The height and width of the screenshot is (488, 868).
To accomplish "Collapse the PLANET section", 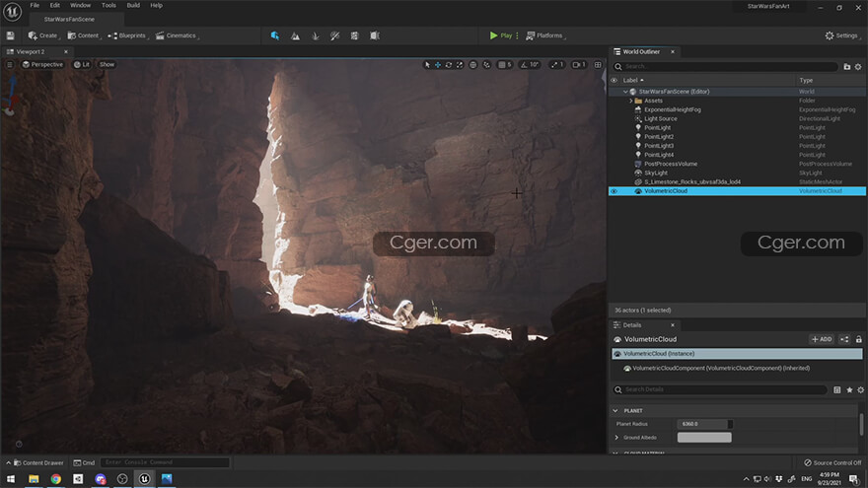I will (x=615, y=411).
